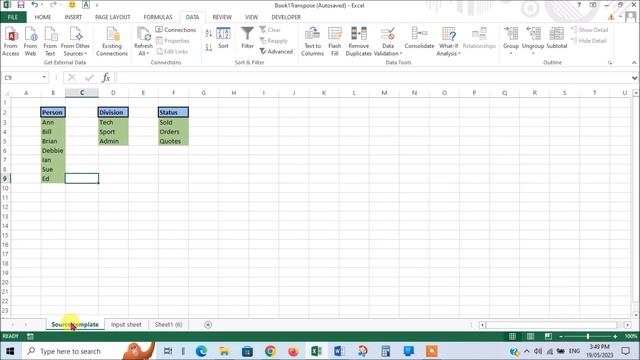Switch to Page Layout view icon
The height and width of the screenshot is (360, 640).
pos(530,336)
